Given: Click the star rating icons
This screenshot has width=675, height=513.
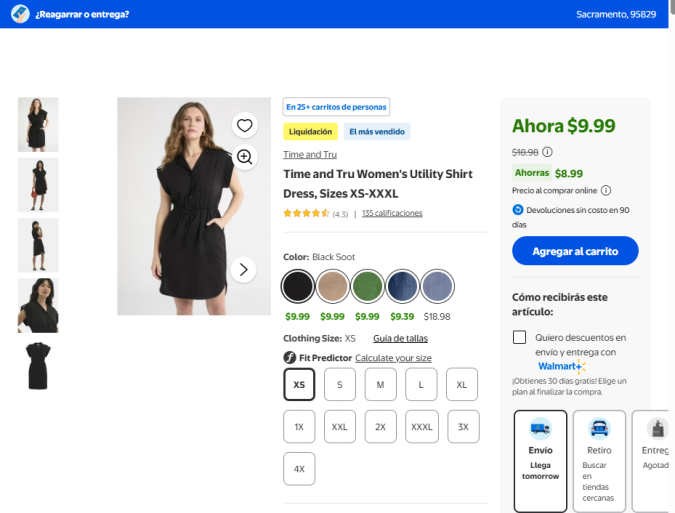Looking at the screenshot, I should pyautogui.click(x=306, y=213).
